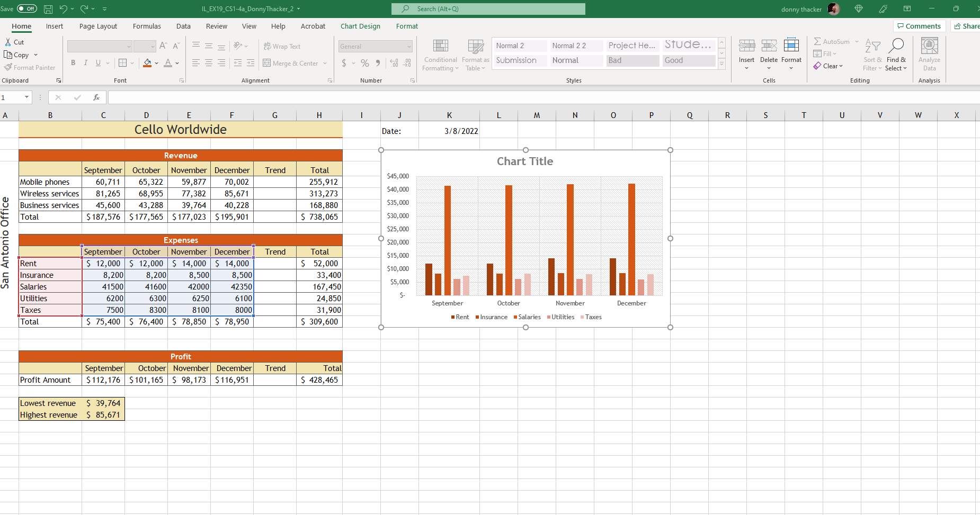The height and width of the screenshot is (515, 980).
Task: Select the Format Painter brush
Action: (8, 67)
